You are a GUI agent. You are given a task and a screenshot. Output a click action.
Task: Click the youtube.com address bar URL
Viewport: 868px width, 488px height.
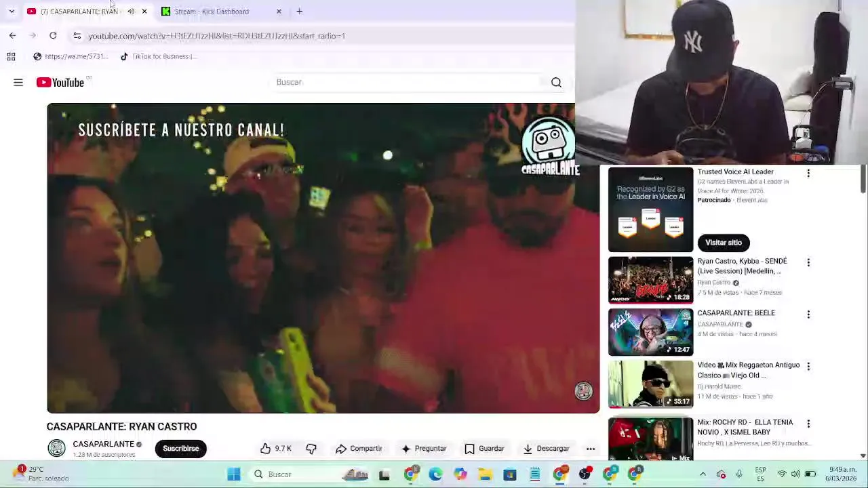(217, 36)
